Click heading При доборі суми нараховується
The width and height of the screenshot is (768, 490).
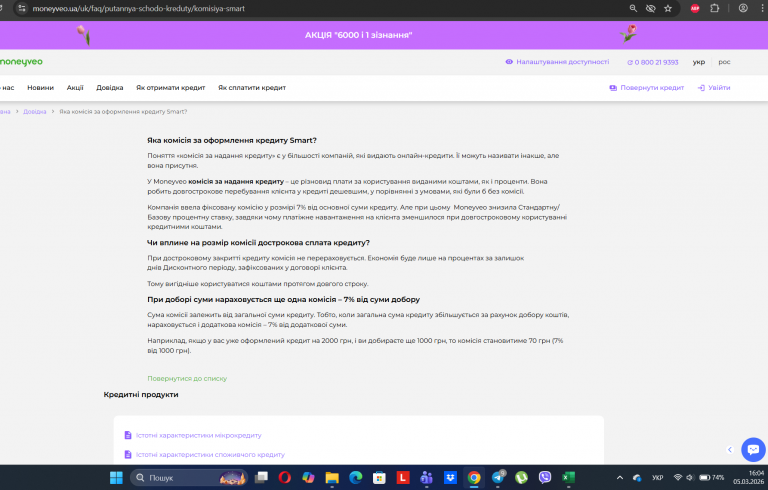point(284,299)
